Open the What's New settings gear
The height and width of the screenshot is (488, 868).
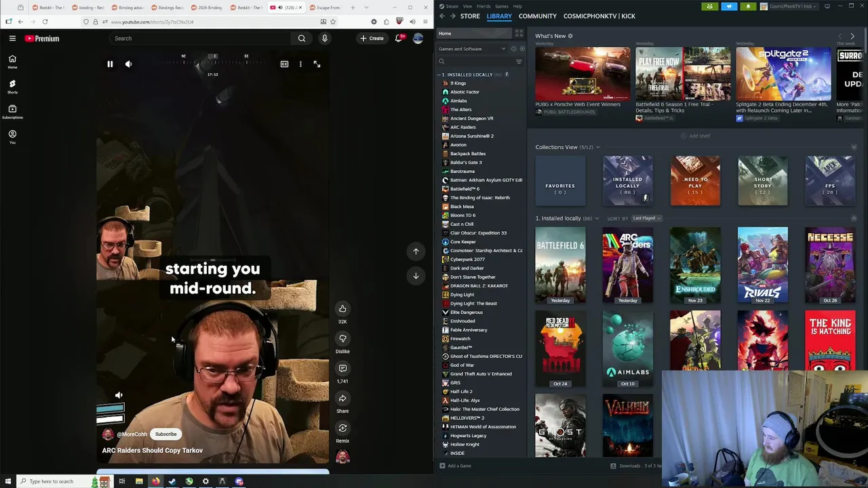tap(570, 36)
